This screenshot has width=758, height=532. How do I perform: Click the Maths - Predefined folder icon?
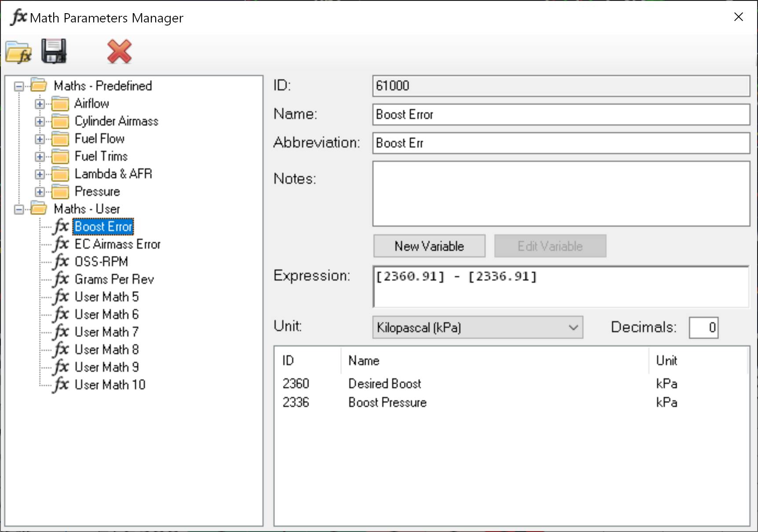click(x=39, y=85)
